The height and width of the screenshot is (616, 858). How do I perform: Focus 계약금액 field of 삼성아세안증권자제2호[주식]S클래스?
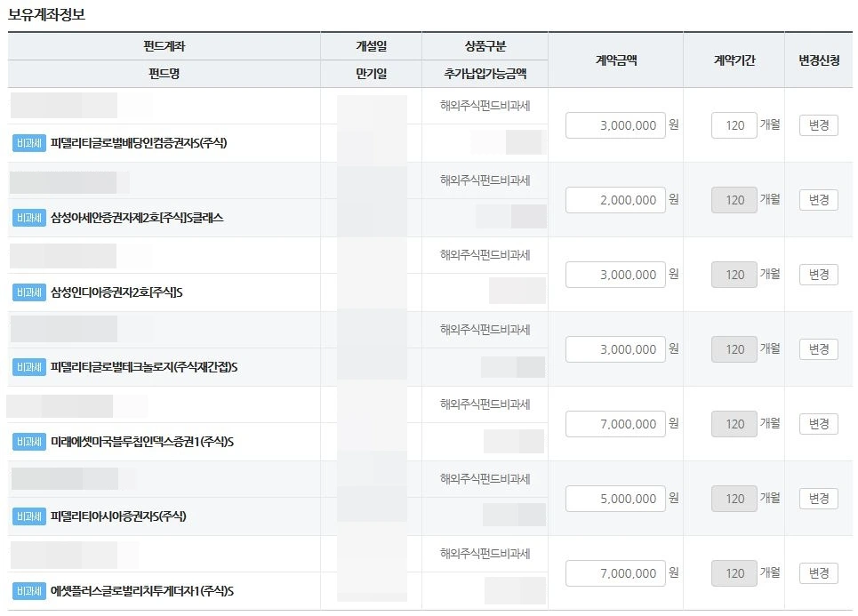[x=615, y=200]
